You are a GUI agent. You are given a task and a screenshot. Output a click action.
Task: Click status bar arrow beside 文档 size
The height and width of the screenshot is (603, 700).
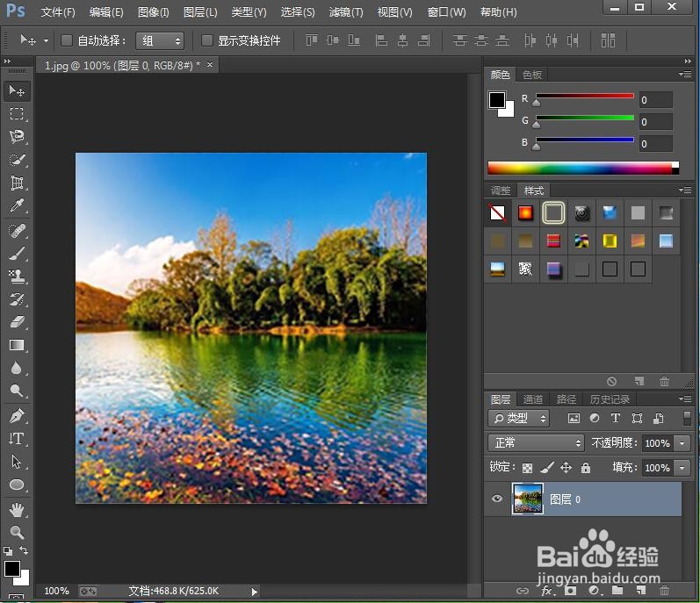click(x=254, y=592)
